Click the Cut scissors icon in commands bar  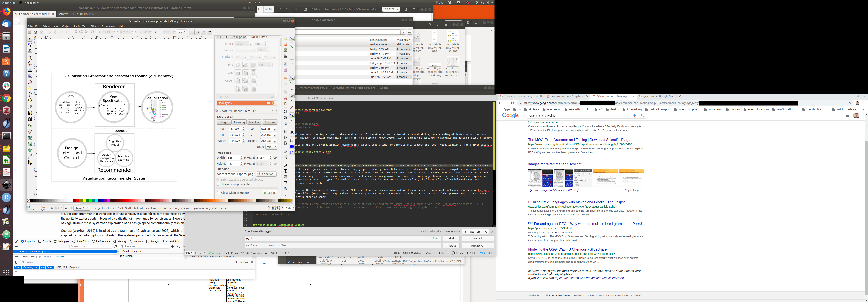[x=286, y=98]
